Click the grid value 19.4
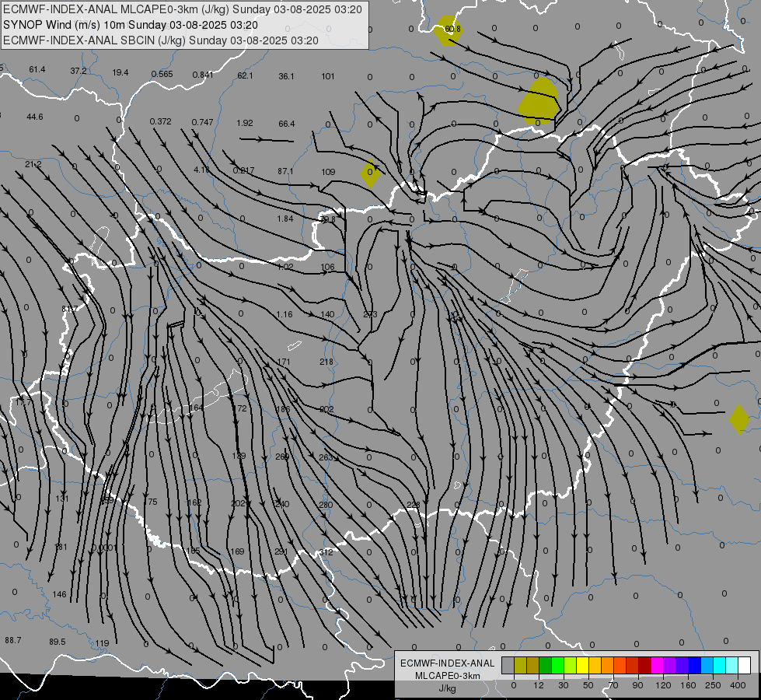Screen dimensions: 761x700 tap(120, 72)
